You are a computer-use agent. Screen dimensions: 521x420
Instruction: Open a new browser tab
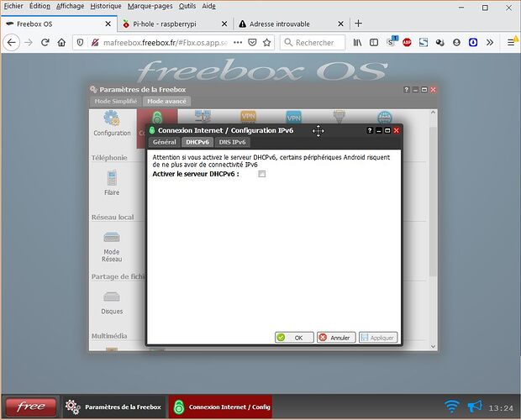pos(358,24)
